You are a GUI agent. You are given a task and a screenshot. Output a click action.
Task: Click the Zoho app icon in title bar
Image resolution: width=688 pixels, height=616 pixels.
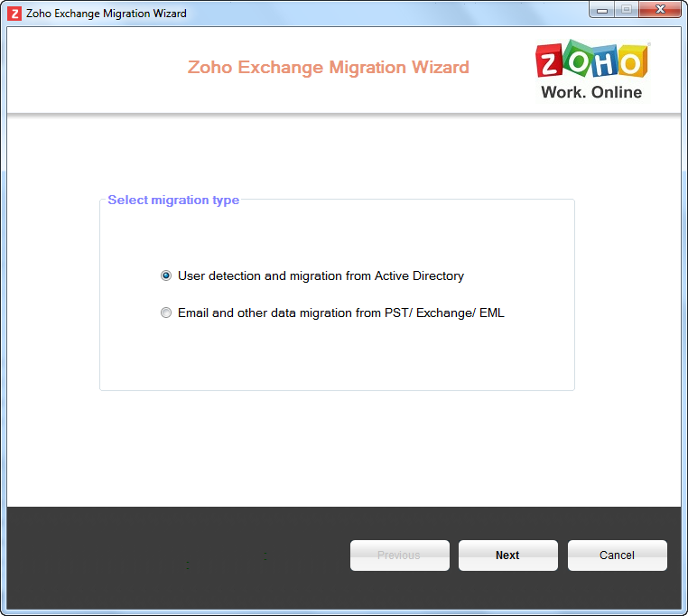click(x=14, y=14)
